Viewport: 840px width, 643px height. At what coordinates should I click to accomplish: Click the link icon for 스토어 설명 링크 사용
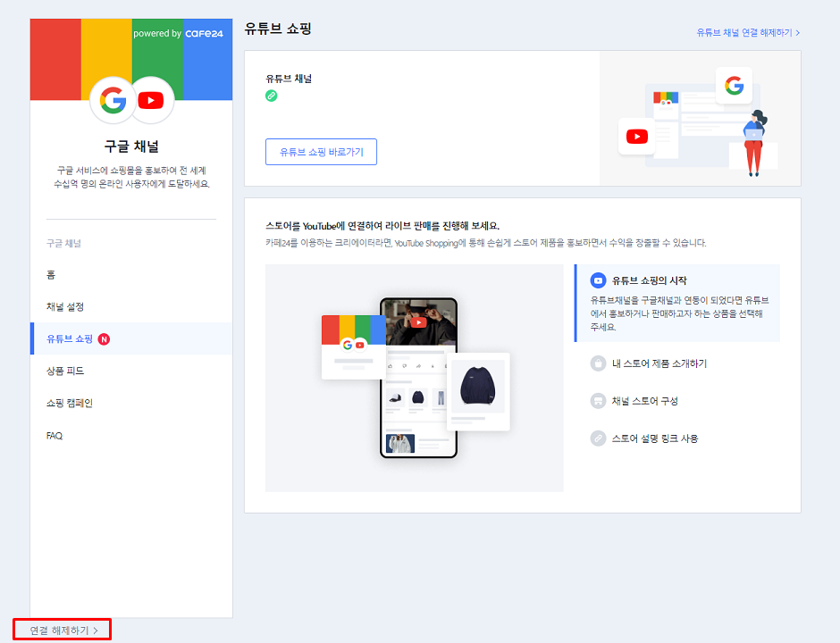[x=598, y=438]
